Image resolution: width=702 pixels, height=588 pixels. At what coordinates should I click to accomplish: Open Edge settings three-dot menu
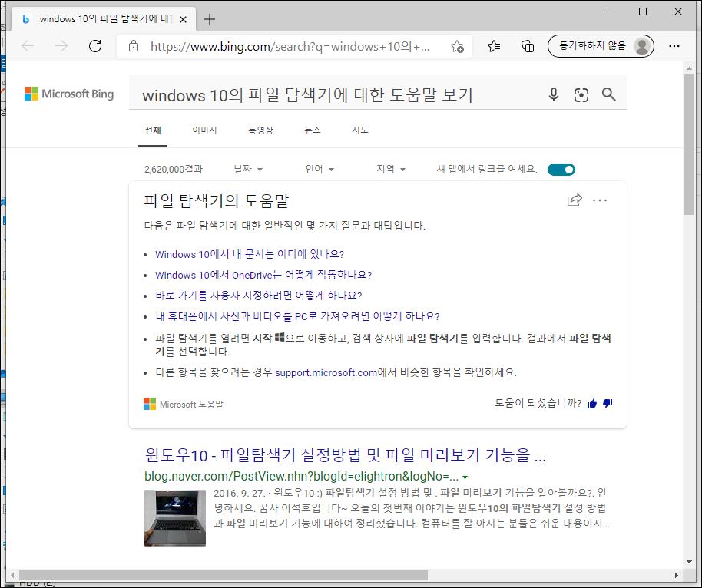coord(674,45)
